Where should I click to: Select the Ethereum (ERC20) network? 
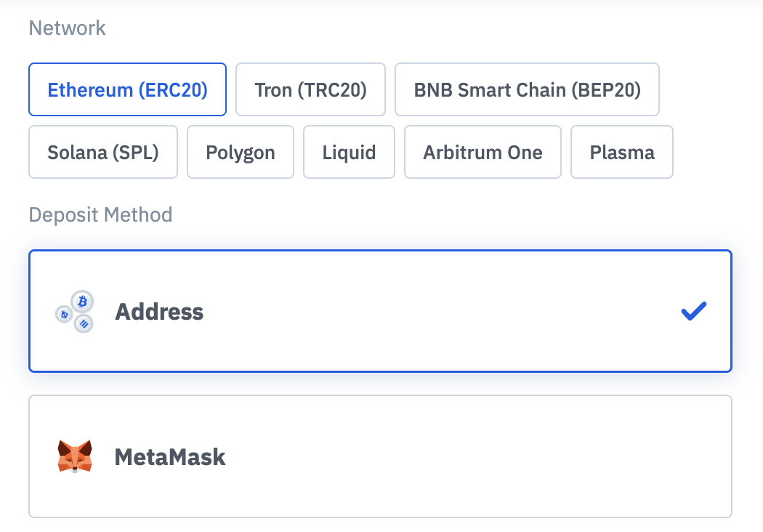tap(127, 90)
